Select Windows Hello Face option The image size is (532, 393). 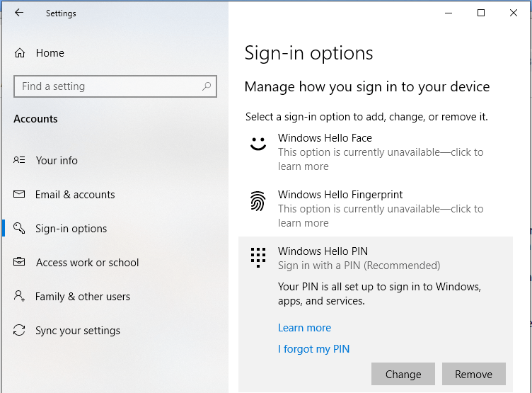[376, 152]
